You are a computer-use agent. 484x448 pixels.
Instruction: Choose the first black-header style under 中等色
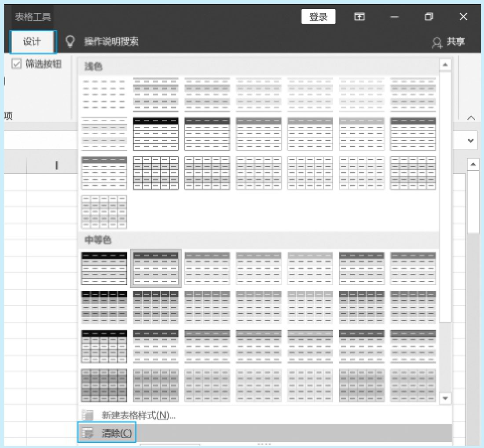click(x=104, y=268)
